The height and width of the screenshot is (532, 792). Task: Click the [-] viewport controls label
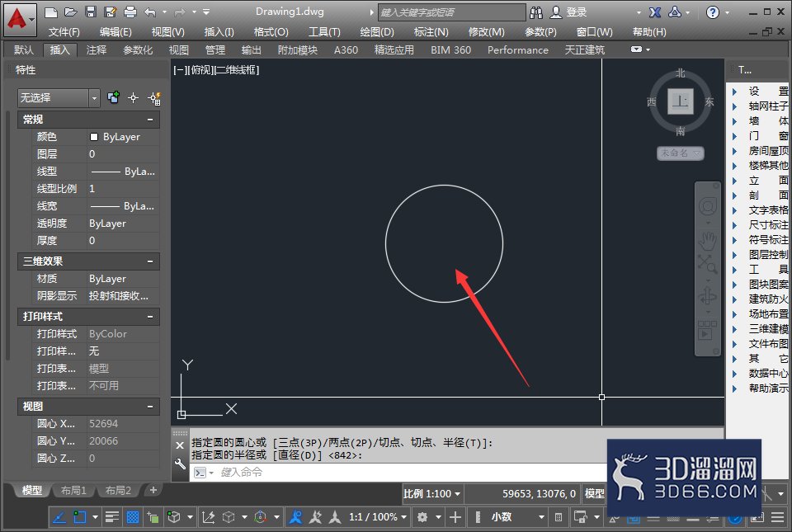pos(179,70)
